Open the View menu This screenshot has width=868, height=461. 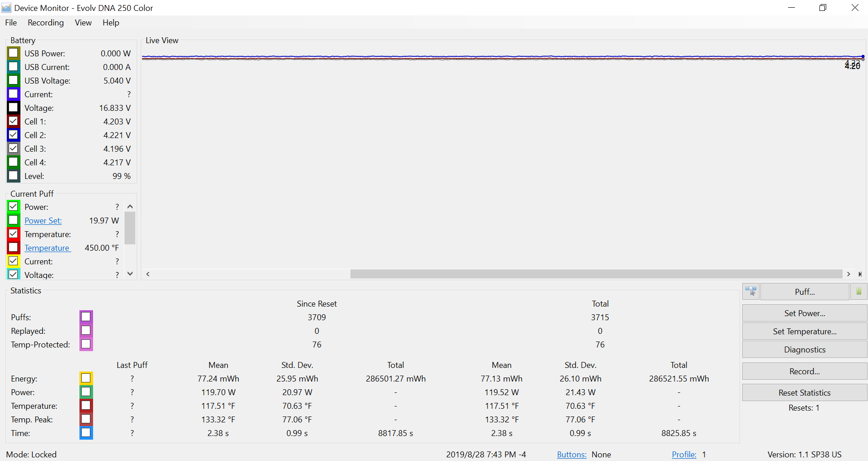pyautogui.click(x=83, y=23)
